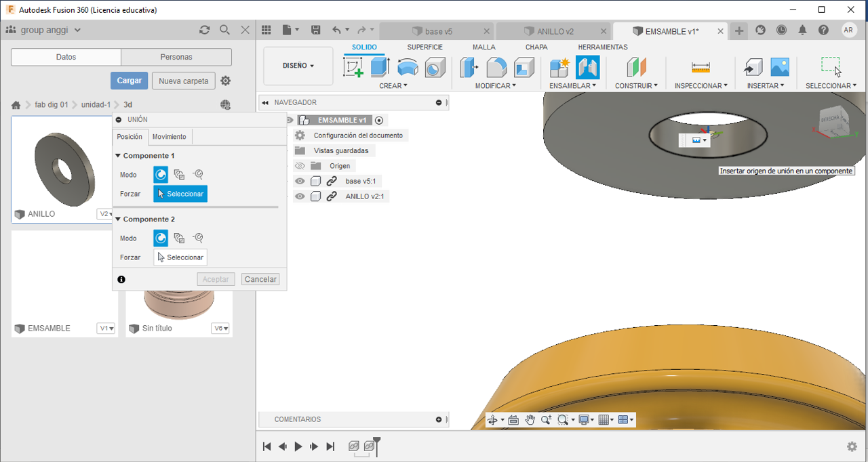
Task: Click the Create Sketch tool icon
Action: (353, 67)
